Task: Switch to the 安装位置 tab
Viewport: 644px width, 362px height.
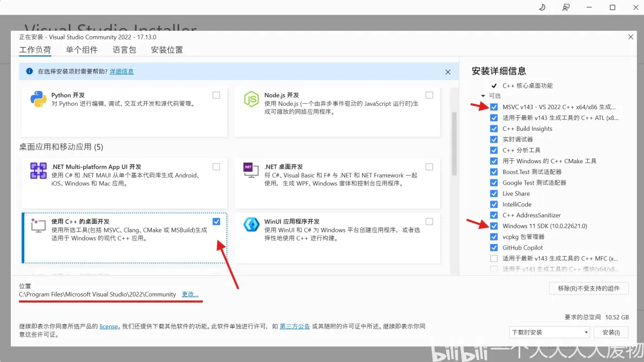Action: click(x=167, y=50)
